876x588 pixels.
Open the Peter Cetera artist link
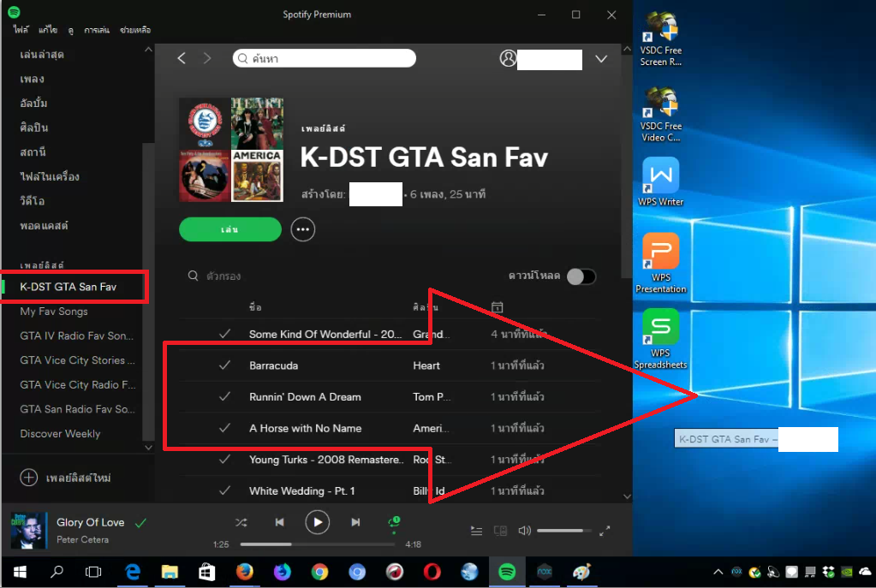pyautogui.click(x=83, y=540)
